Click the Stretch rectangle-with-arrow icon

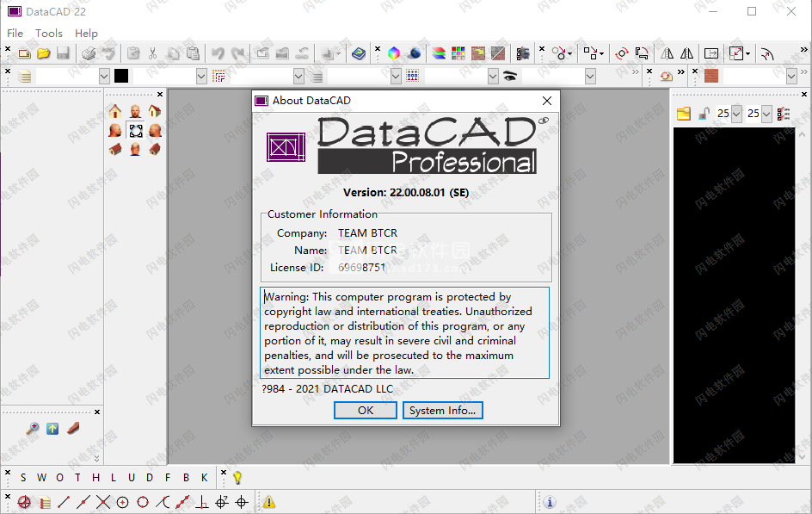point(711,53)
